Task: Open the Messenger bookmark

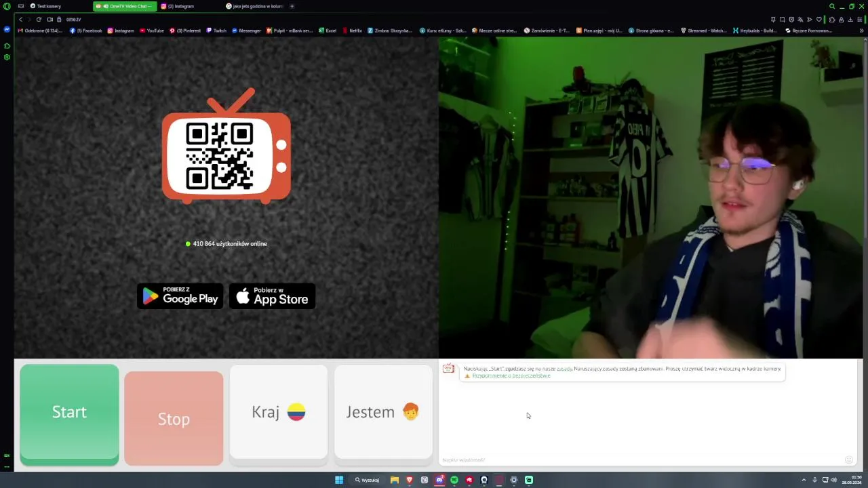Action: [x=246, y=30]
